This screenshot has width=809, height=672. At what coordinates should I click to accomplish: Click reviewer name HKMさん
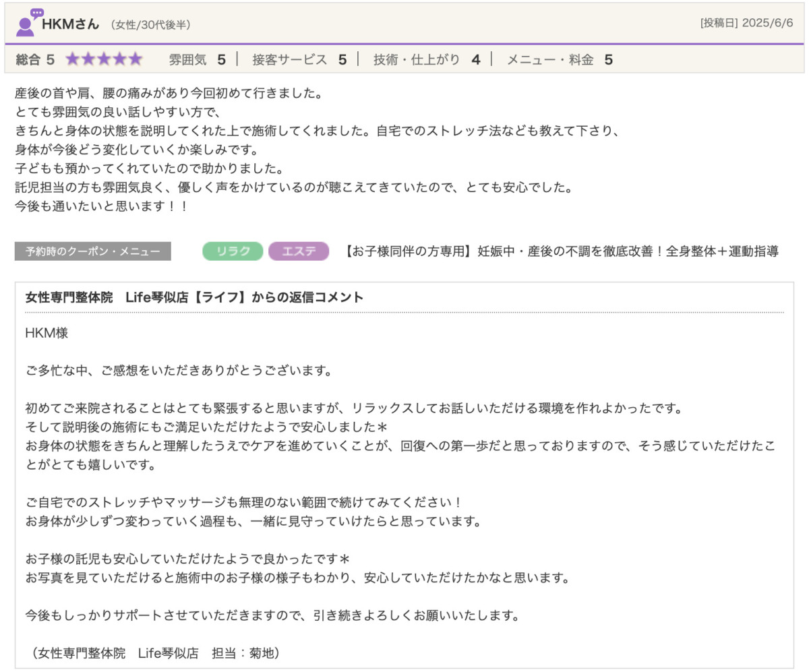71,24
